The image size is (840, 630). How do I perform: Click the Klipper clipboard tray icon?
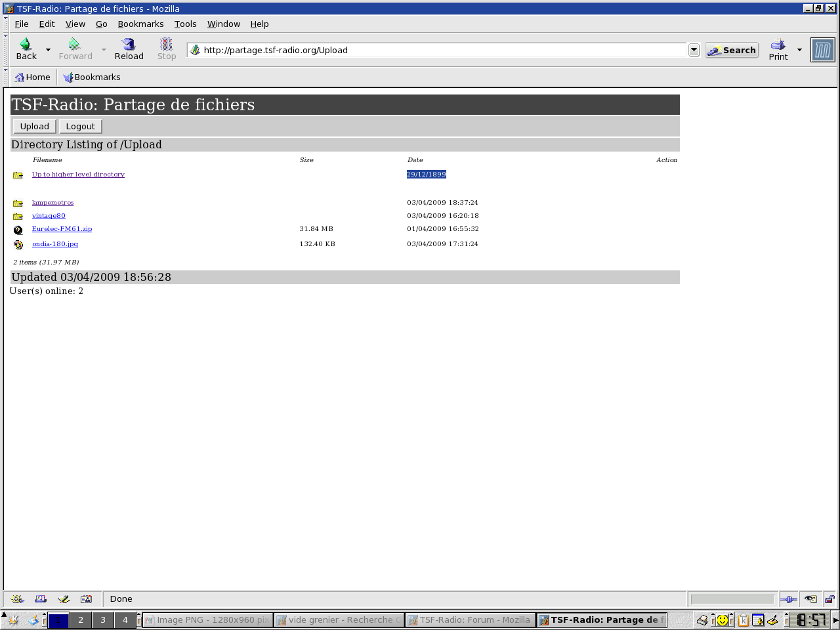tap(744, 619)
